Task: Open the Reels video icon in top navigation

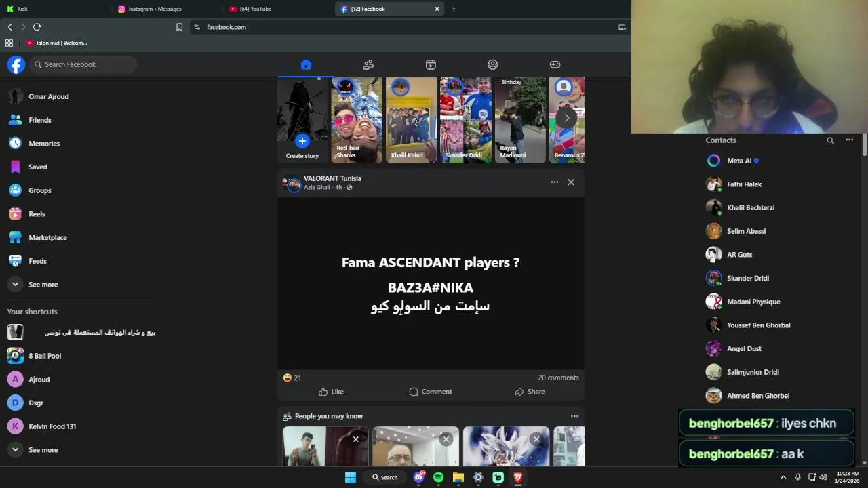Action: [x=431, y=64]
